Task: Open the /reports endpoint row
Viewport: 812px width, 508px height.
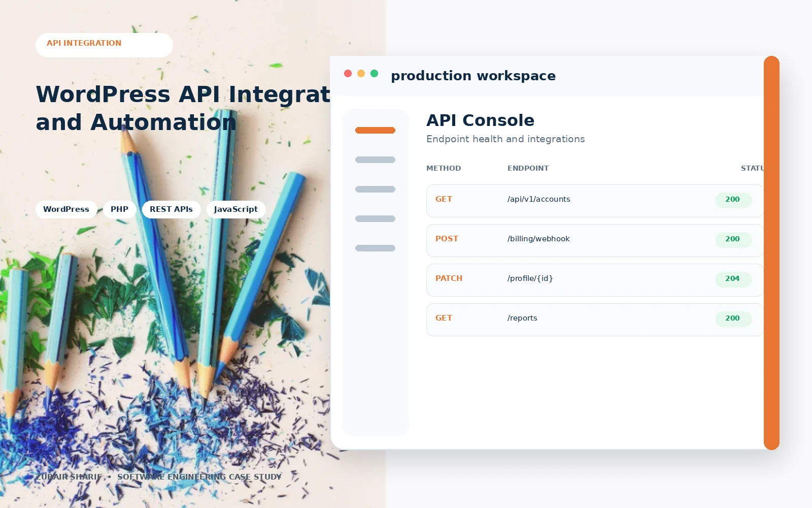Action: 595,320
